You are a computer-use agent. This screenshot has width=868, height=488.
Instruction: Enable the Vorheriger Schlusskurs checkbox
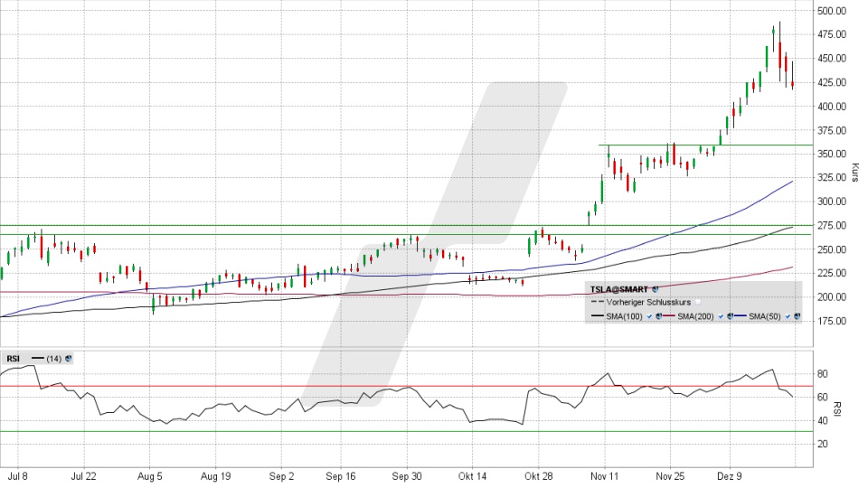click(698, 302)
